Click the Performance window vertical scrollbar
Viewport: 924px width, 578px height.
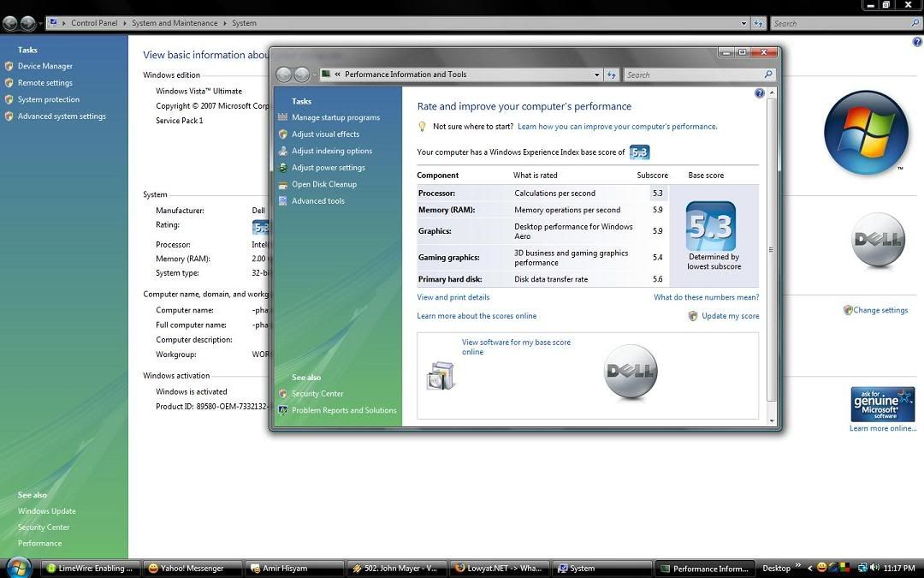pyautogui.click(x=772, y=250)
